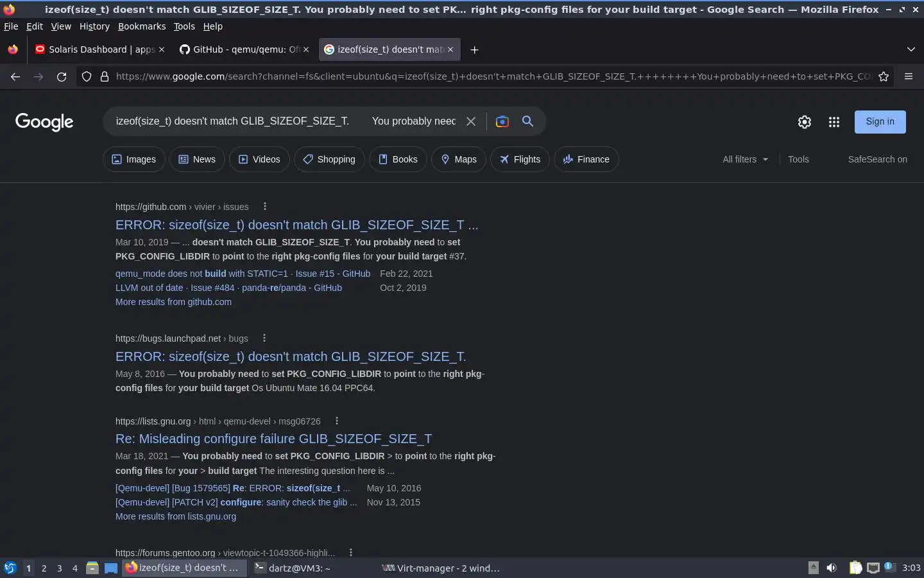Open three-dot menu for forums.gentoo.org result
The image size is (924, 578).
(x=350, y=552)
